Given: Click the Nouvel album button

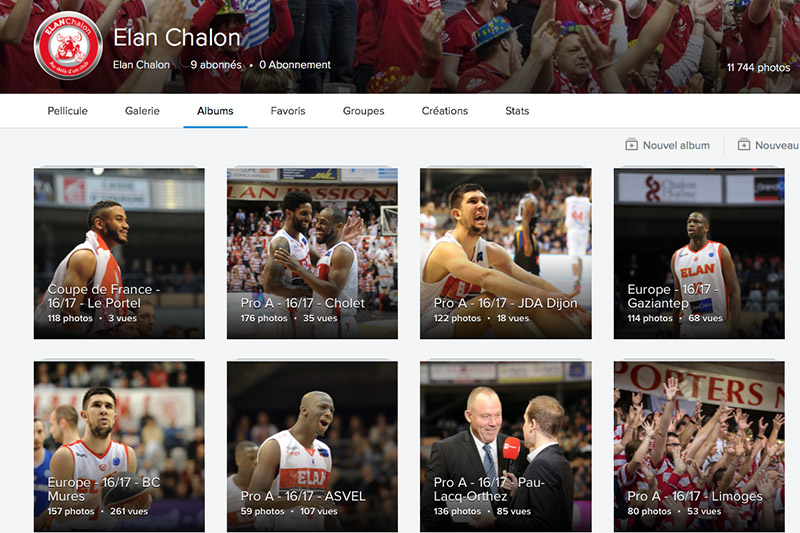Looking at the screenshot, I should pos(667,145).
